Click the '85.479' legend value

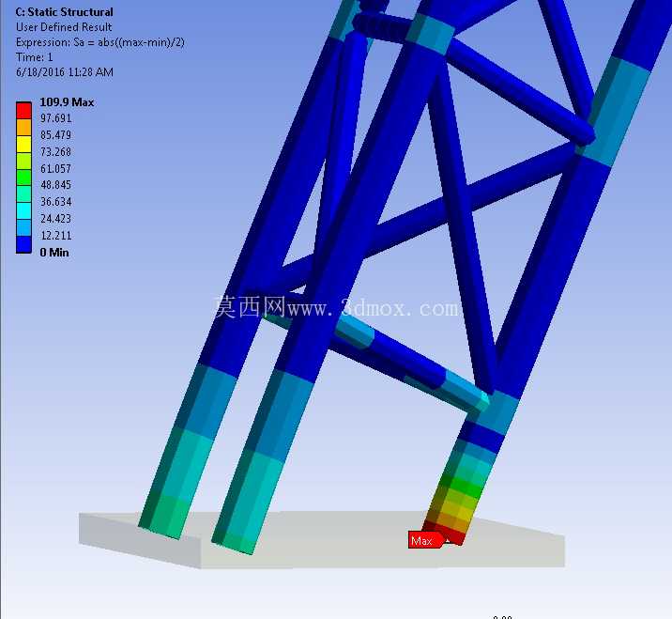pos(55,135)
